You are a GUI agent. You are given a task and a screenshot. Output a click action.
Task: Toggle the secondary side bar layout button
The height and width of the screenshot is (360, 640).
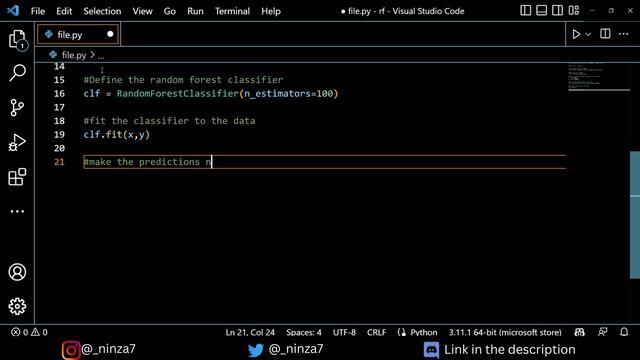[x=558, y=11]
